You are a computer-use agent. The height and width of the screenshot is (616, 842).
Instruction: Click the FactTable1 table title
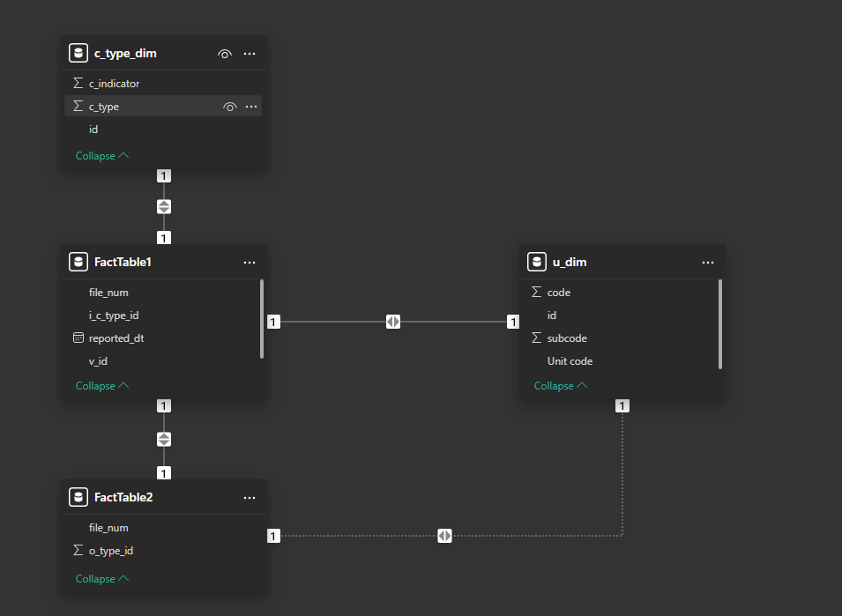123,262
